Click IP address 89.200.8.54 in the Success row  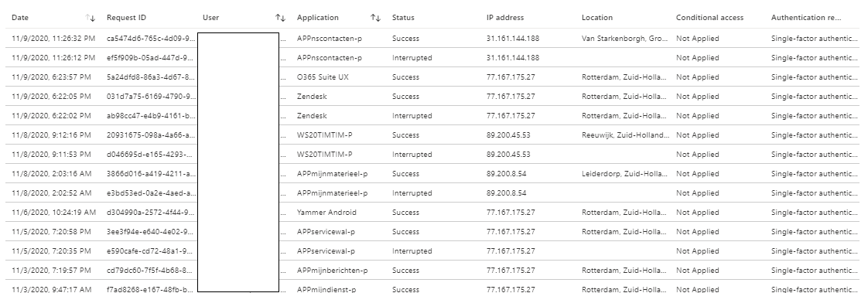(506, 174)
